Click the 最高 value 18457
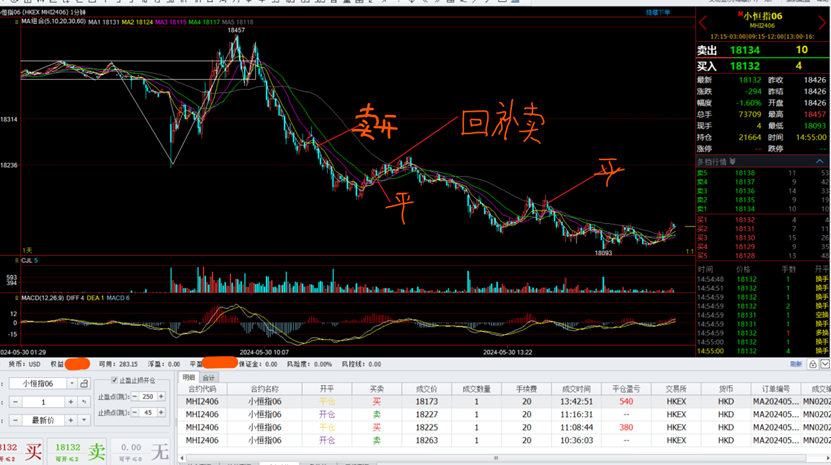The height and width of the screenshot is (465, 831). click(x=815, y=114)
